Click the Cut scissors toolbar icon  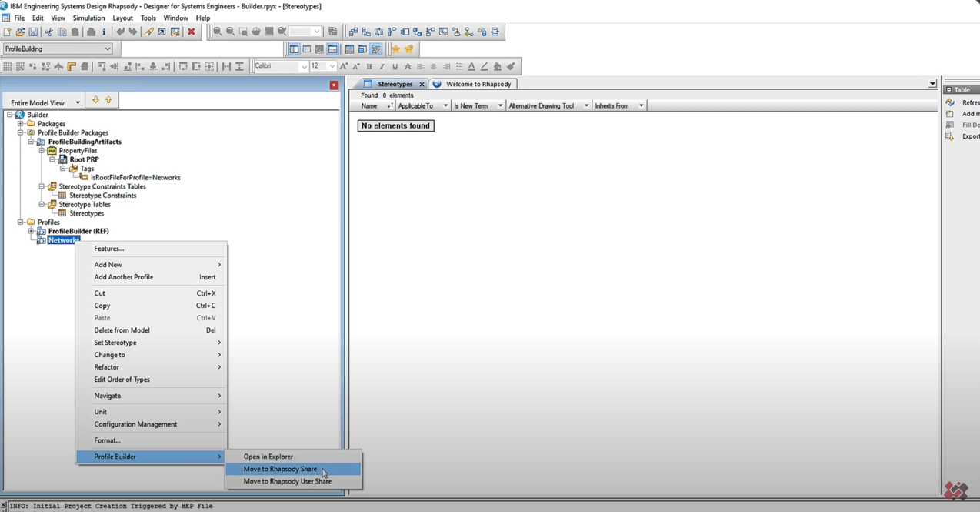click(49, 32)
